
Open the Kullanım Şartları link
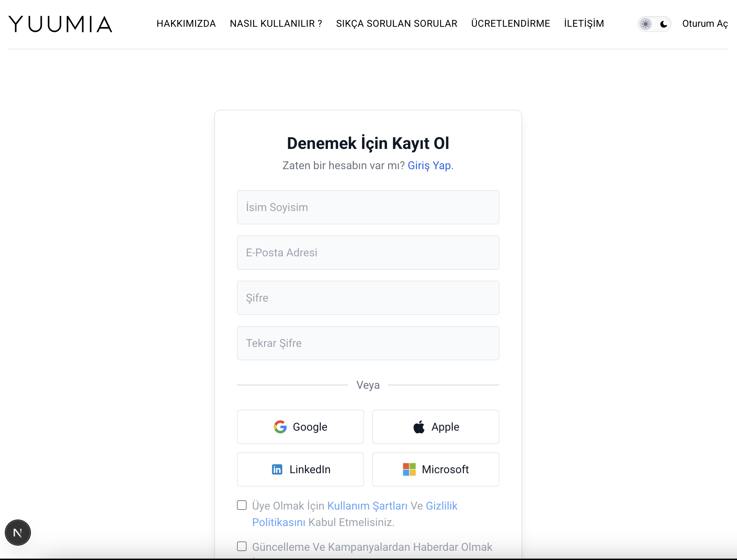click(x=367, y=506)
